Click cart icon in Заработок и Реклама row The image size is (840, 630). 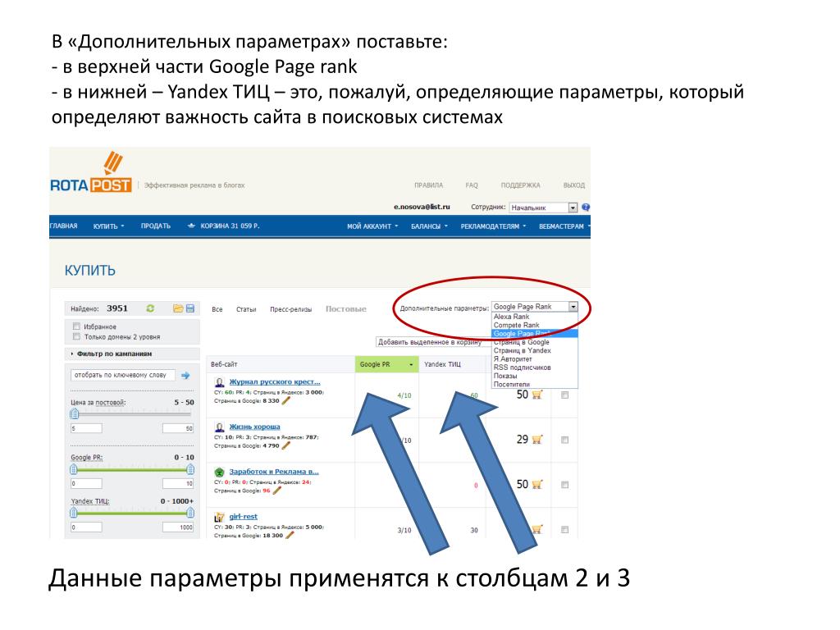tap(537, 484)
